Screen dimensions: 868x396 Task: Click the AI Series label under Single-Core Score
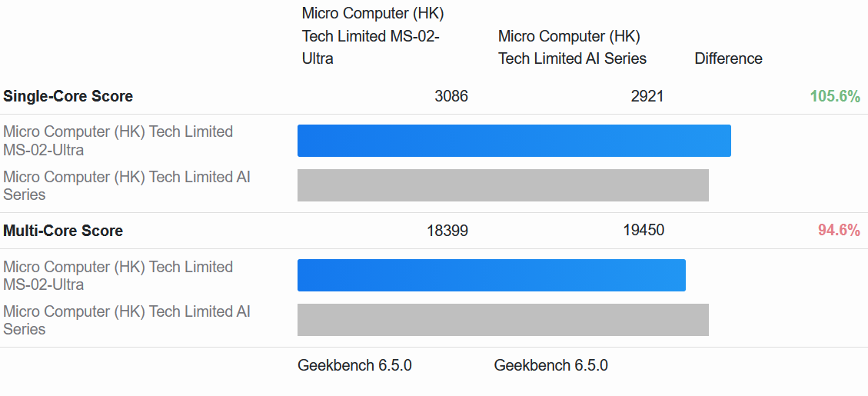click(x=126, y=185)
